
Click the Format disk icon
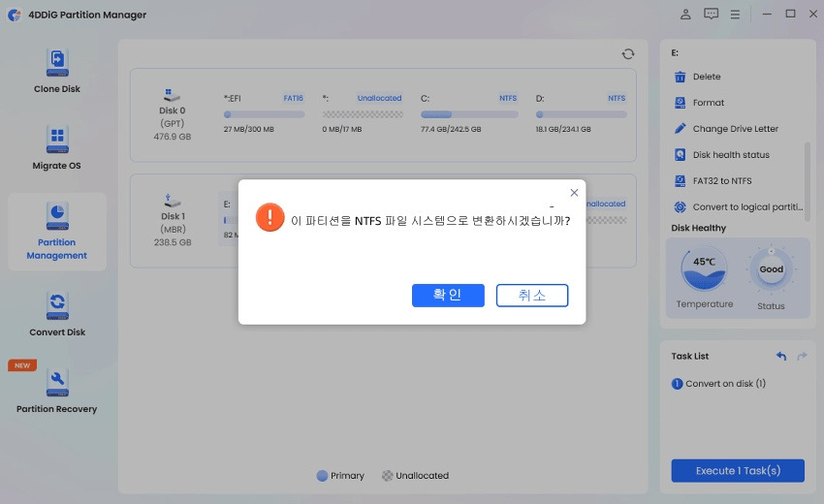click(680, 103)
